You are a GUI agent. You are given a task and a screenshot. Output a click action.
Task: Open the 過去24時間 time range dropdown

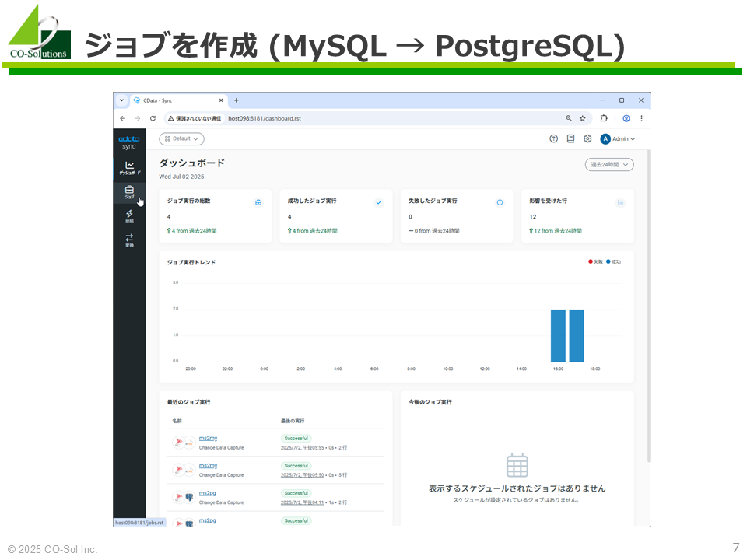609,164
